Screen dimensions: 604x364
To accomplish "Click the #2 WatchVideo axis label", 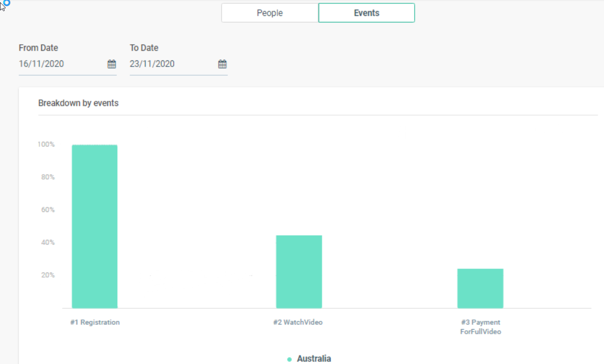I will click(x=298, y=322).
